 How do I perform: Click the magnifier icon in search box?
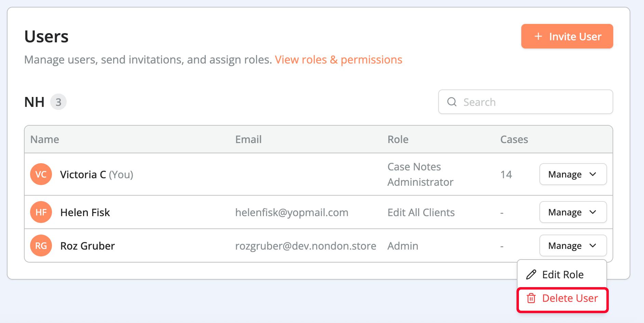[x=452, y=102]
